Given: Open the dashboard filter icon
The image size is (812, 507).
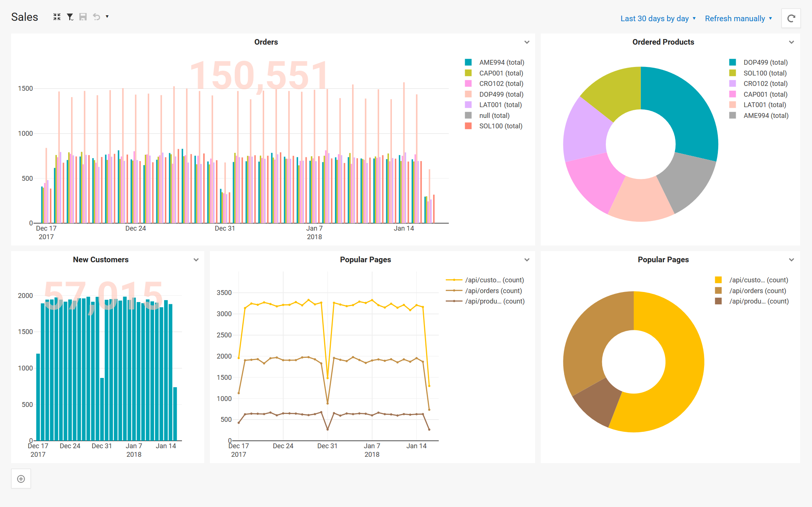Looking at the screenshot, I should [70, 17].
